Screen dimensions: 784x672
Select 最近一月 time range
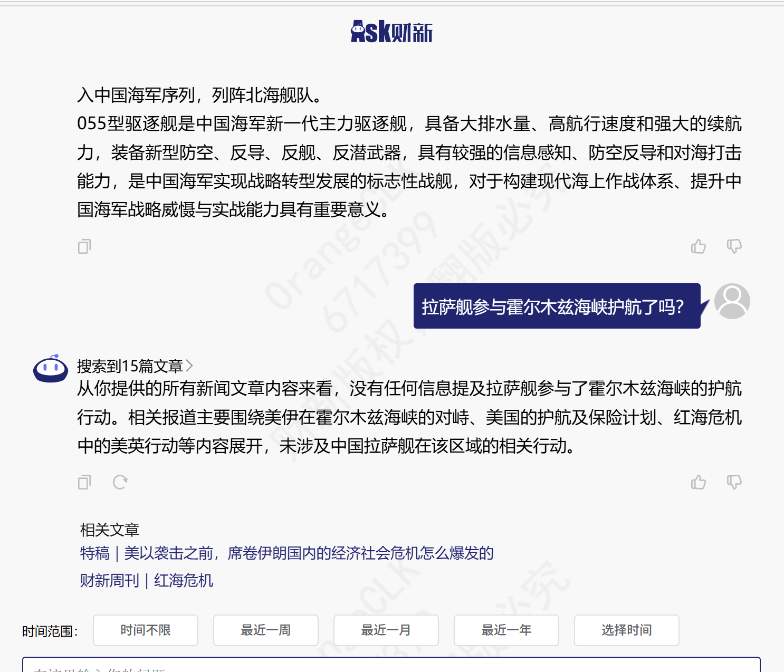(386, 630)
